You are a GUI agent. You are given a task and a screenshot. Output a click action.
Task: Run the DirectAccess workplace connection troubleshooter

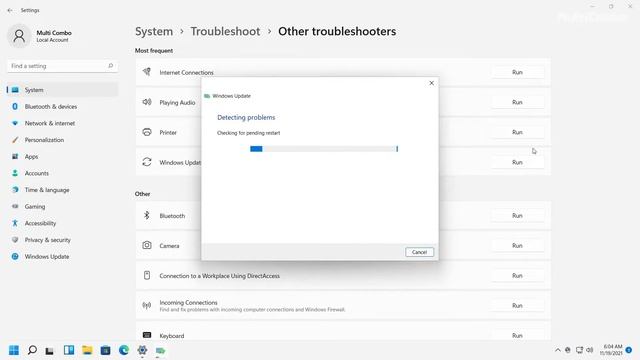517,276
